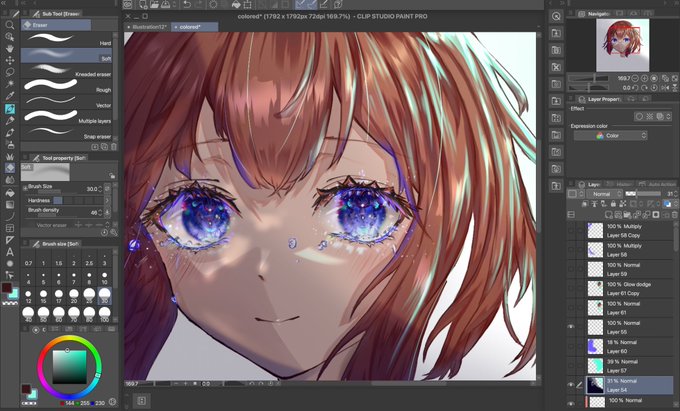Select the Fill bucket tool
This screenshot has height=411, width=680.
coord(10,193)
